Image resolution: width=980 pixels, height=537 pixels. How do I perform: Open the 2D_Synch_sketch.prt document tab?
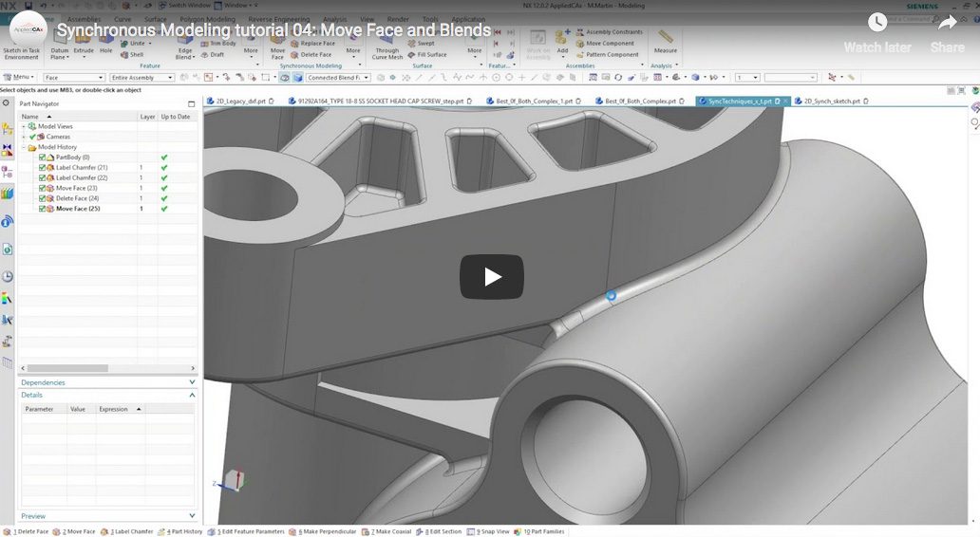(x=831, y=102)
